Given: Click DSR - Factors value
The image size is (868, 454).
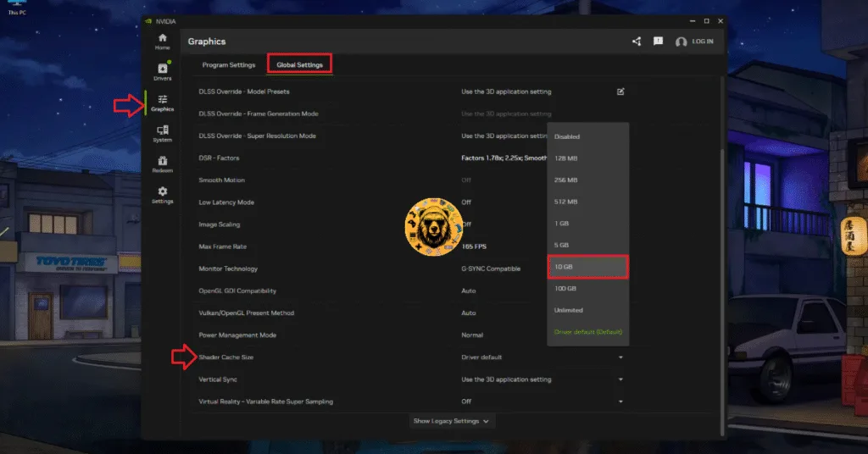Looking at the screenshot, I should (x=504, y=158).
